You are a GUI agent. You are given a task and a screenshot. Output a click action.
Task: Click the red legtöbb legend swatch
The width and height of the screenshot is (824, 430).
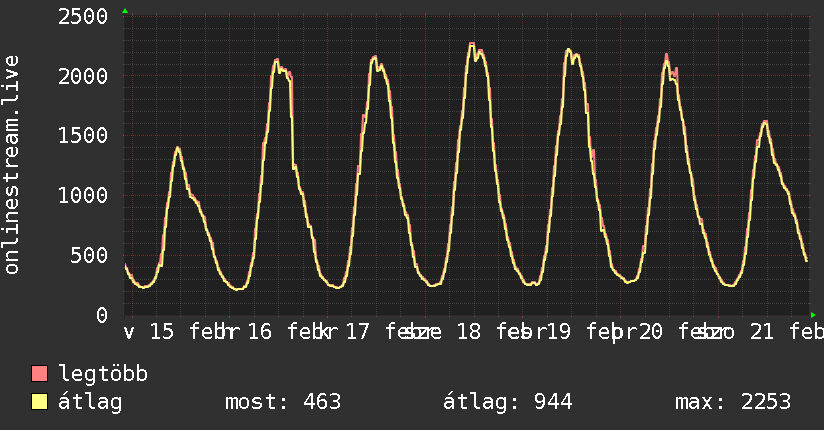[x=40, y=375]
